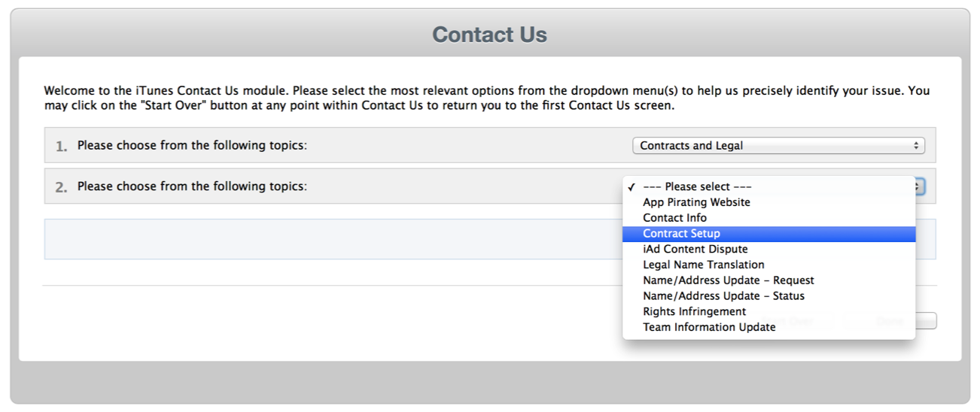Pick the highlighted "Contract Setup" entry

click(681, 234)
